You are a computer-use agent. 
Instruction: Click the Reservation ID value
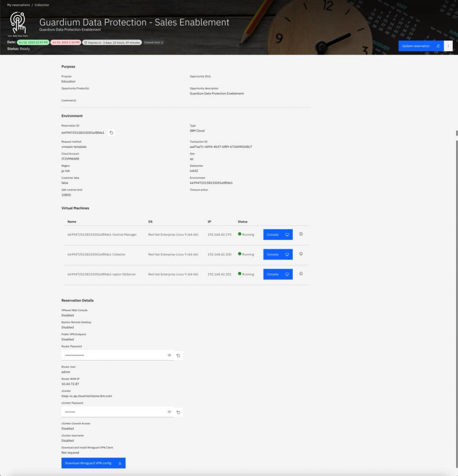tap(83, 132)
